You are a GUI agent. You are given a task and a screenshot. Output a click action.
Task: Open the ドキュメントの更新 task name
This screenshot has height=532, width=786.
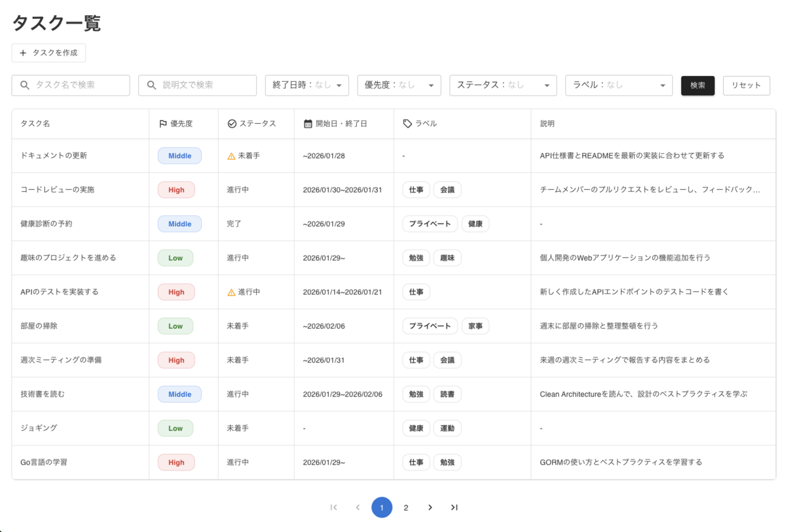[54, 156]
